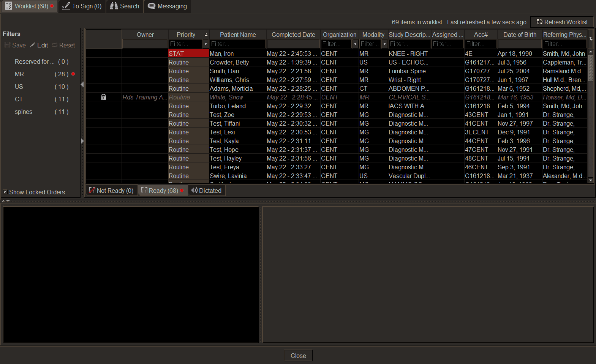Image resolution: width=596 pixels, height=364 pixels.
Task: Switch to the Dictated tab
Action: tap(207, 191)
